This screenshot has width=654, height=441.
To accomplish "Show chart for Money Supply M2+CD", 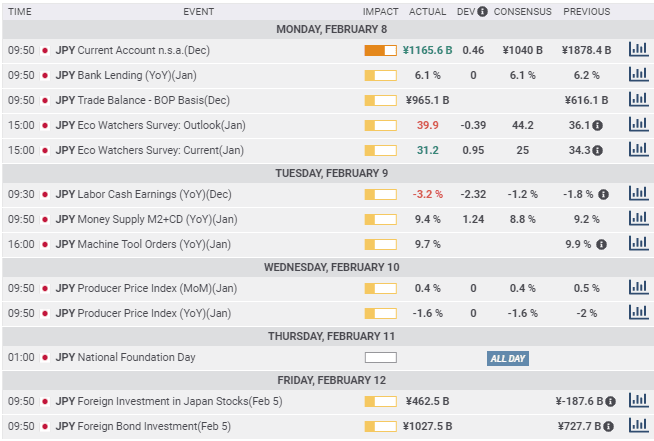I will point(637,218).
